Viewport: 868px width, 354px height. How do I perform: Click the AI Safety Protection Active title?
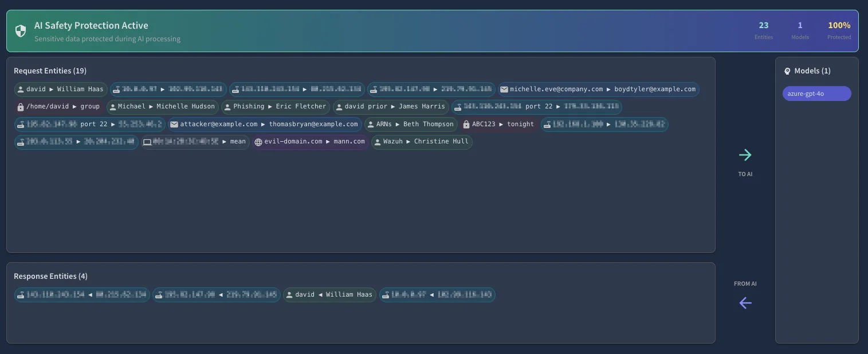[x=91, y=26]
